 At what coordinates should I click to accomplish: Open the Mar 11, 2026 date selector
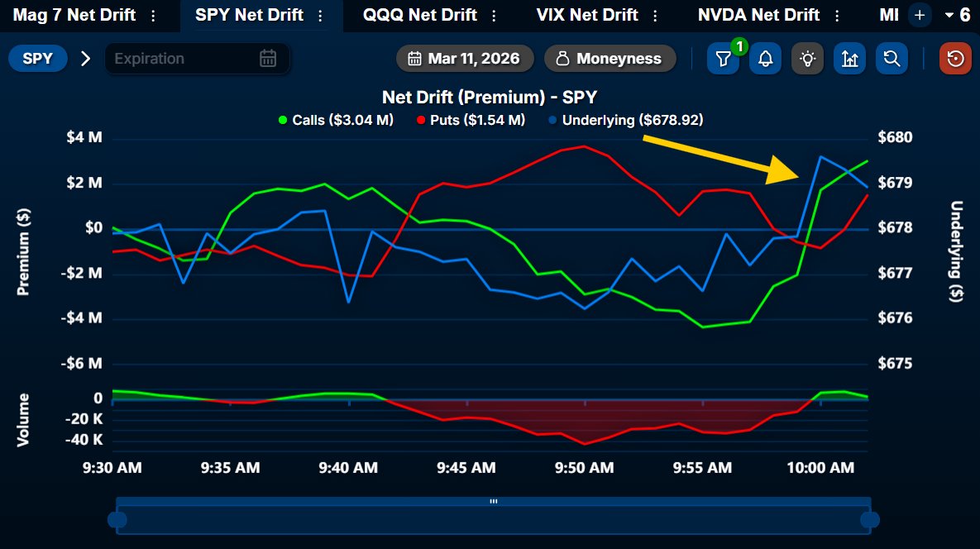click(x=465, y=59)
